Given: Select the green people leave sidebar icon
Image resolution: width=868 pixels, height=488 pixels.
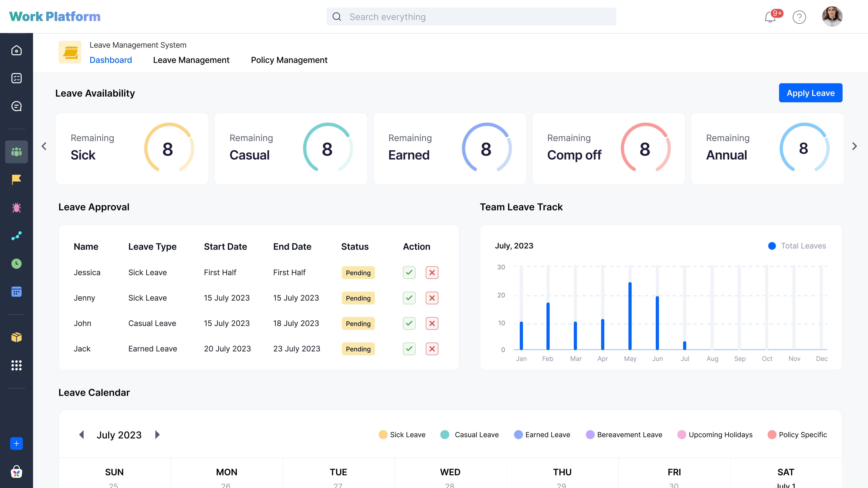Looking at the screenshot, I should point(16,152).
